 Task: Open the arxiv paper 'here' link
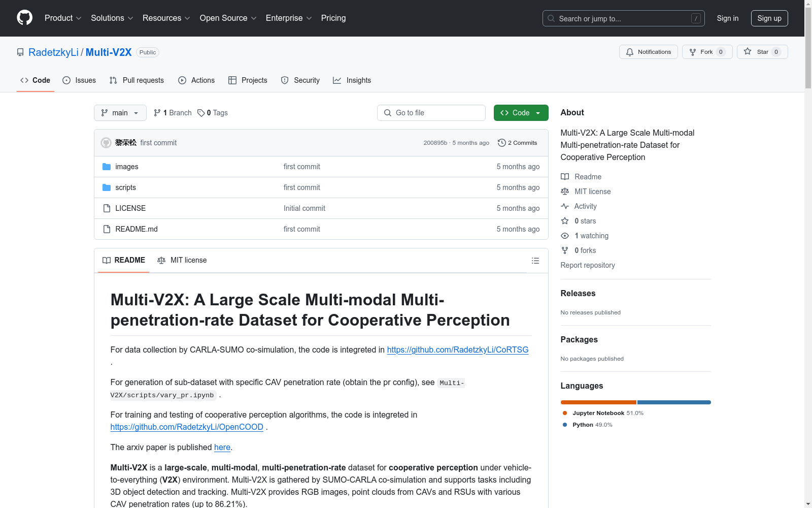coord(222,447)
